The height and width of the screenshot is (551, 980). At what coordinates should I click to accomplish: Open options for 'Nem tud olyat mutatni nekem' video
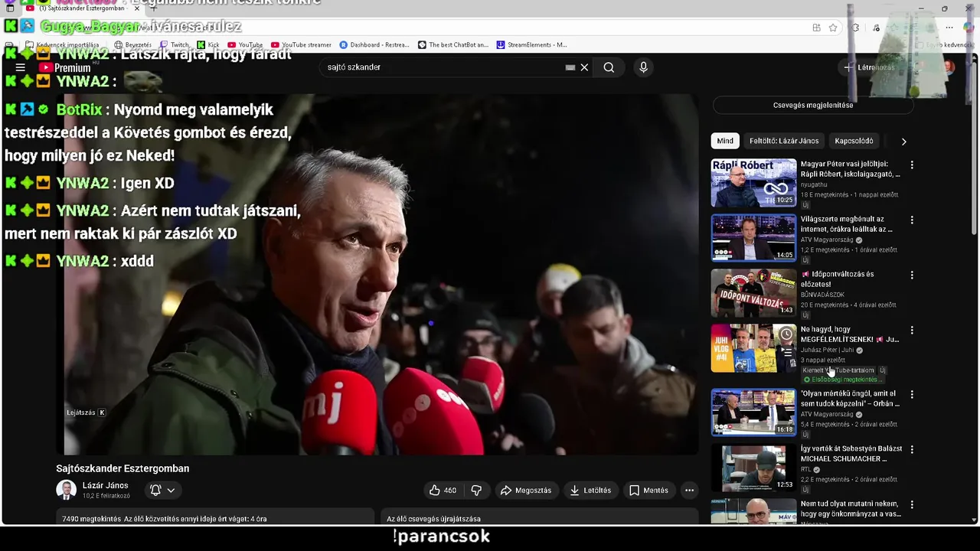[911, 504]
